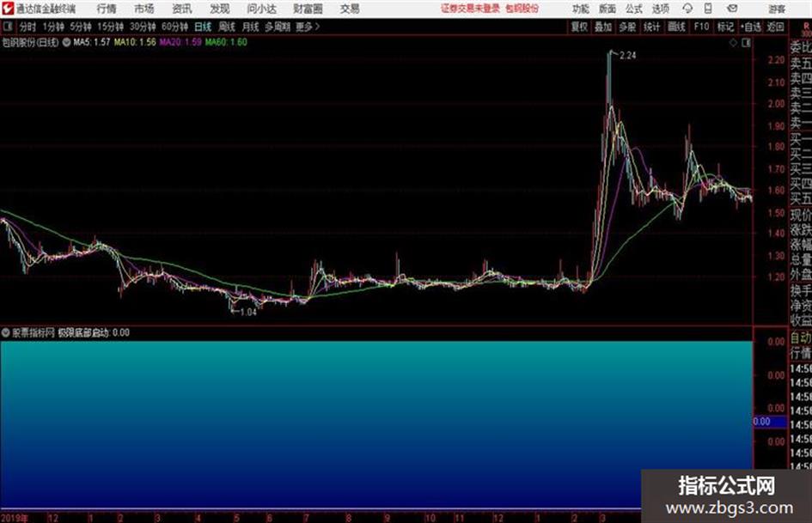Image resolution: width=812 pixels, height=523 pixels.
Task: Toggle the side panel icon near the diamond
Action: point(746,43)
